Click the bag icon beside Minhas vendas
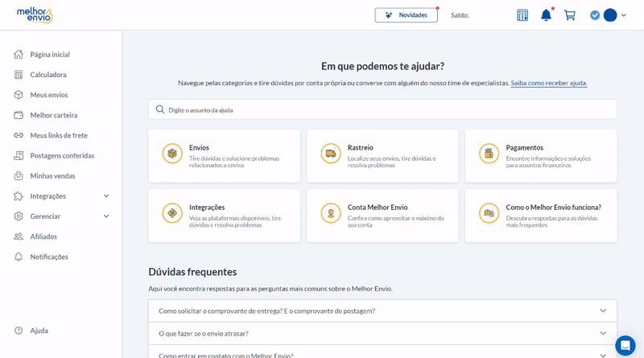Image resolution: width=644 pixels, height=358 pixels. click(x=19, y=175)
